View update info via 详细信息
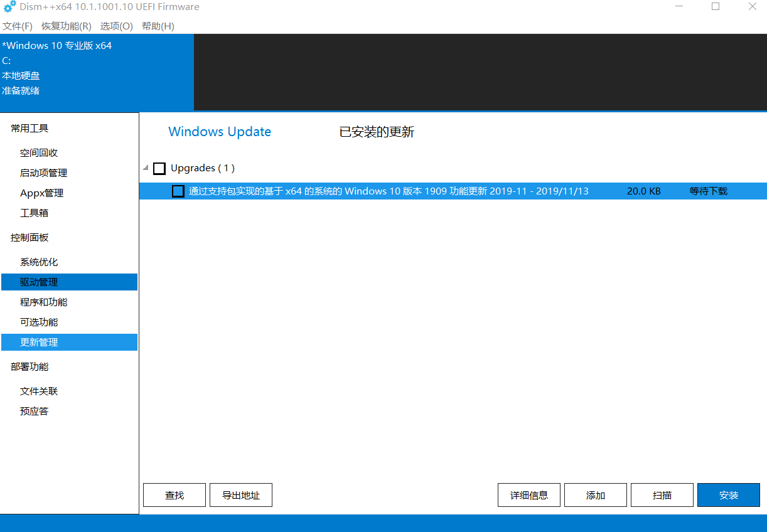The width and height of the screenshot is (767, 532). point(528,495)
